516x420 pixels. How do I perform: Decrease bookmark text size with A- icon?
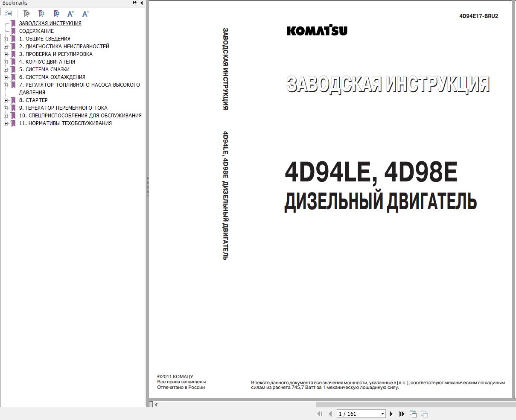pos(85,14)
